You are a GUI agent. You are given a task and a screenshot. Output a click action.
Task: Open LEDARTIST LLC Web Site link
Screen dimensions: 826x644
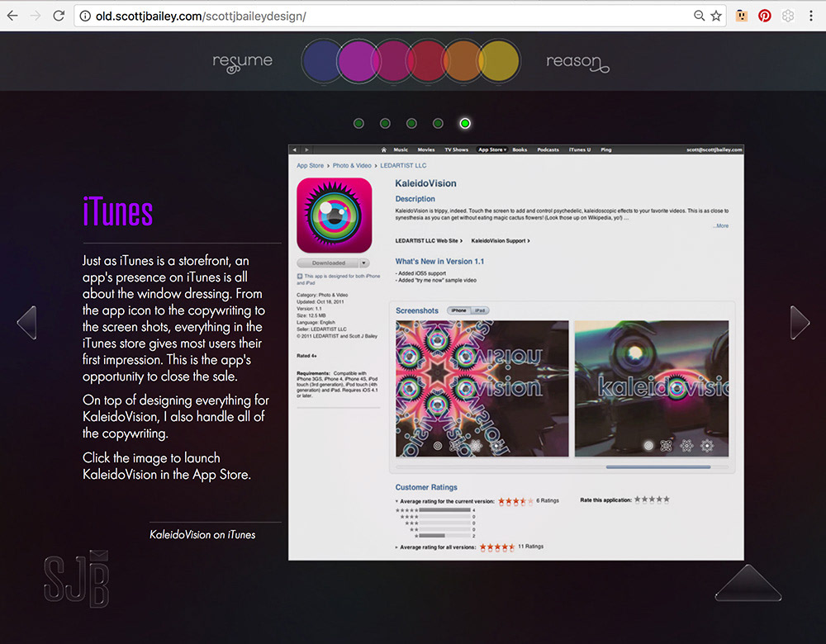coord(428,240)
